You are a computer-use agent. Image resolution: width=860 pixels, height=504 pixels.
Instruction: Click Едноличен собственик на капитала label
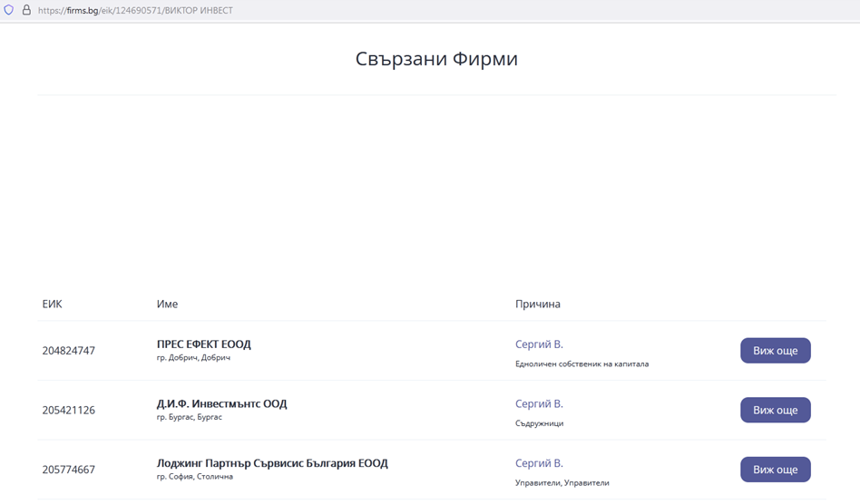pyautogui.click(x=581, y=363)
